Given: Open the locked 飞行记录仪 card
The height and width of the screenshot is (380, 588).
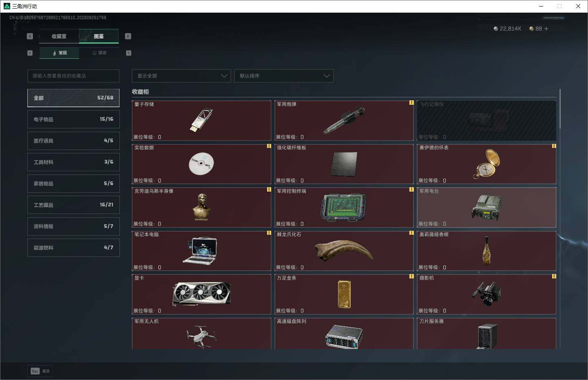Looking at the screenshot, I should [486, 120].
